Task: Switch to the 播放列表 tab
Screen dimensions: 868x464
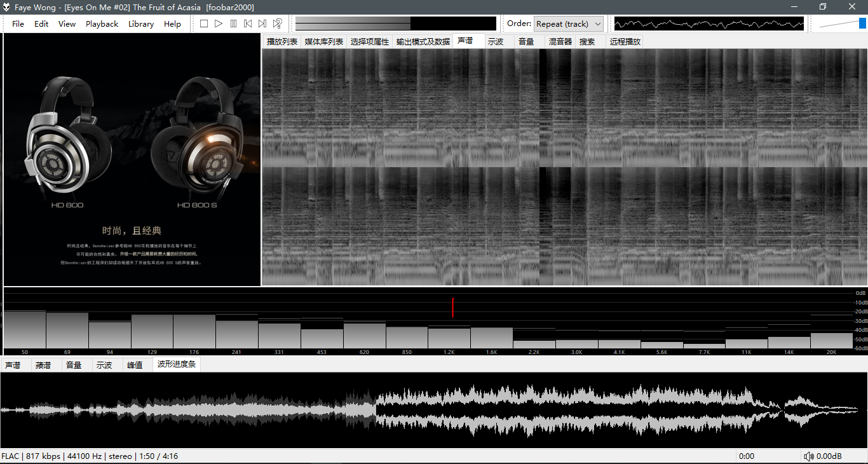Action: (281, 41)
